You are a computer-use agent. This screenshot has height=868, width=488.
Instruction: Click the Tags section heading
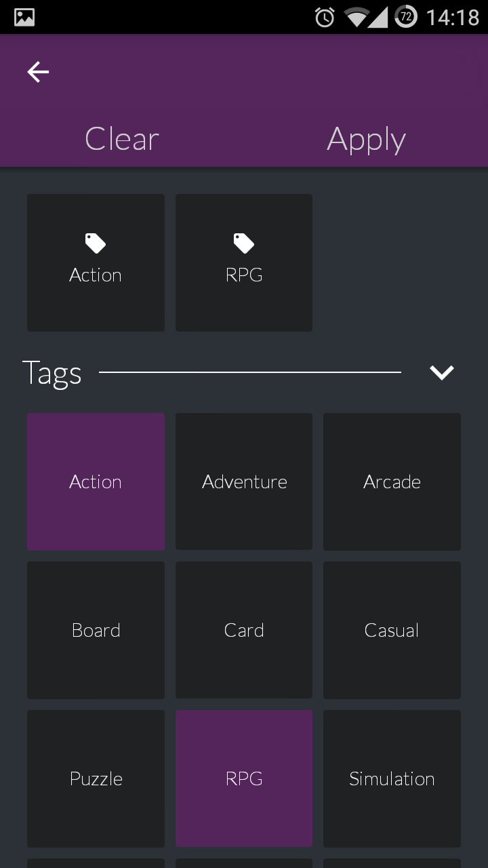(52, 373)
